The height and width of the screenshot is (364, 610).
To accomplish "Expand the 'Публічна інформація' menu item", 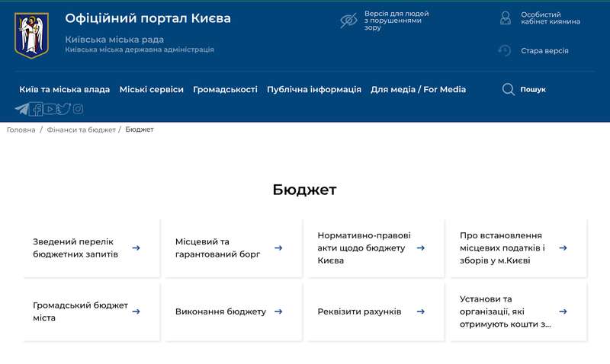I will click(313, 89).
